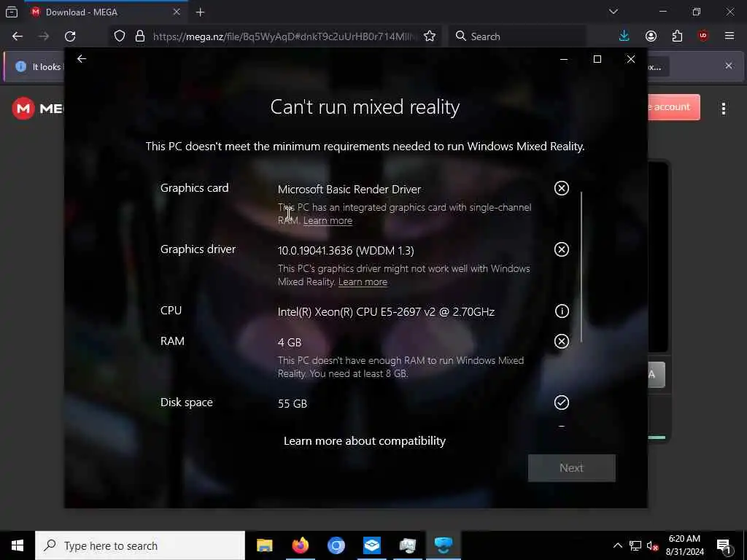This screenshot has width=747, height=560.
Task: Open the Windows Start menu
Action: 18,545
